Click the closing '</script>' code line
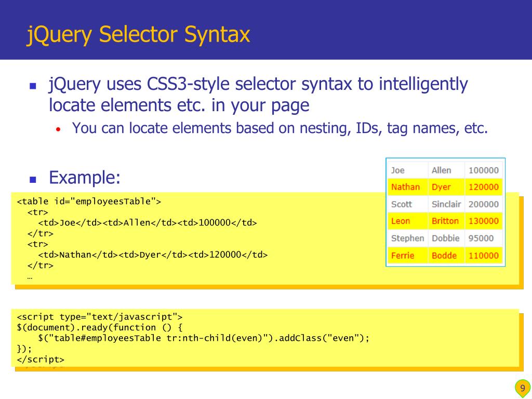The image size is (532, 399). coord(41,360)
